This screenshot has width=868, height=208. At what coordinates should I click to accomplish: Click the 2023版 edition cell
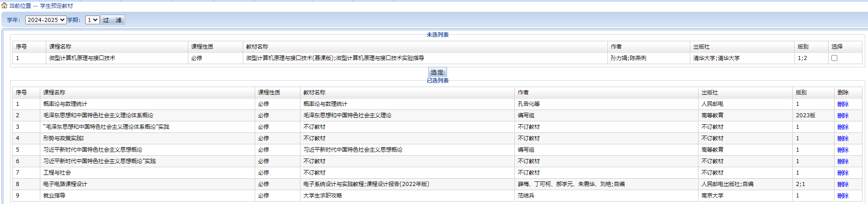(805, 115)
